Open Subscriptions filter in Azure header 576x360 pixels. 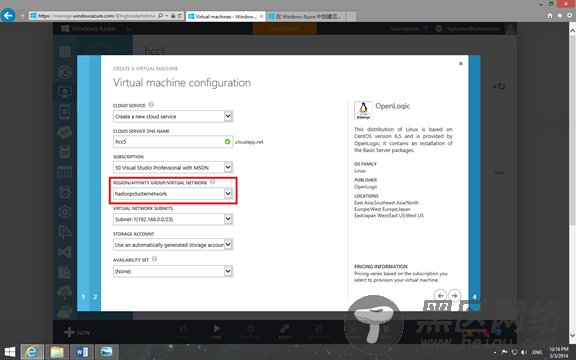point(409,29)
